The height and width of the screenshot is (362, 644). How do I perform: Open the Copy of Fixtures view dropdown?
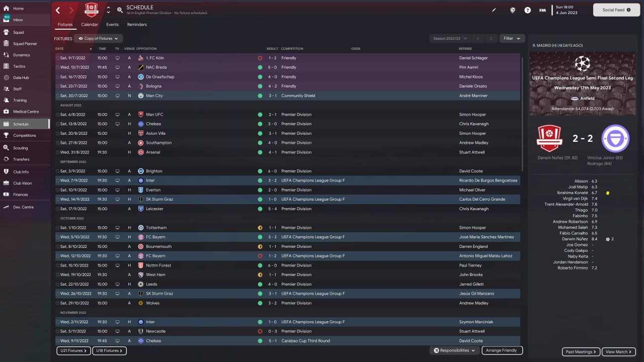click(x=98, y=39)
